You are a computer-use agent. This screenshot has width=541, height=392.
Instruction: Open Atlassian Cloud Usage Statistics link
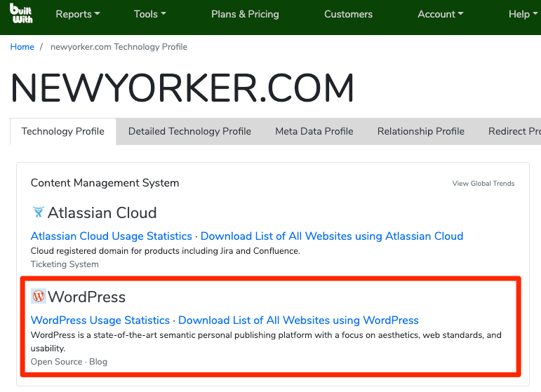(x=112, y=236)
